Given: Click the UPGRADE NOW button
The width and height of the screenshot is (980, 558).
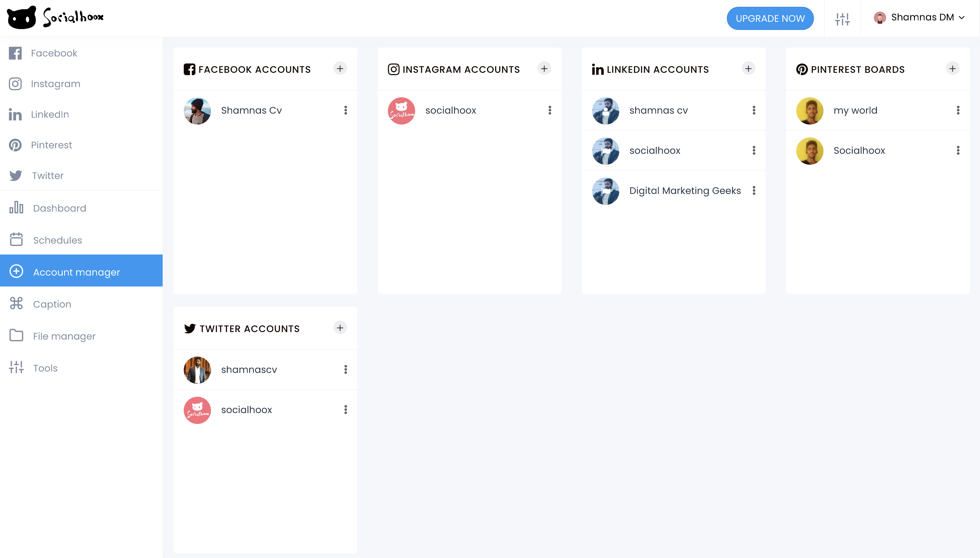Looking at the screenshot, I should (x=770, y=18).
